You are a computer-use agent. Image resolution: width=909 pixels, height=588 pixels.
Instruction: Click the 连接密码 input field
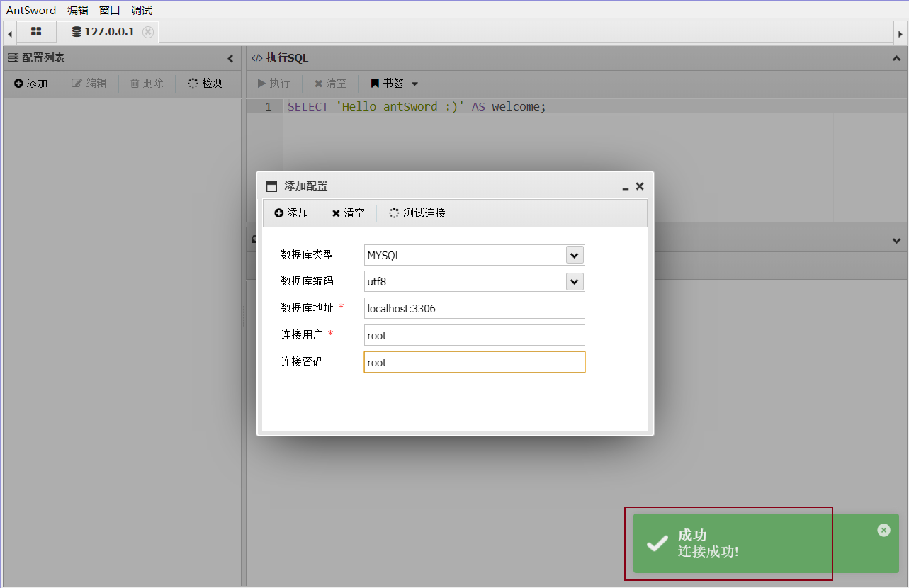tap(475, 362)
